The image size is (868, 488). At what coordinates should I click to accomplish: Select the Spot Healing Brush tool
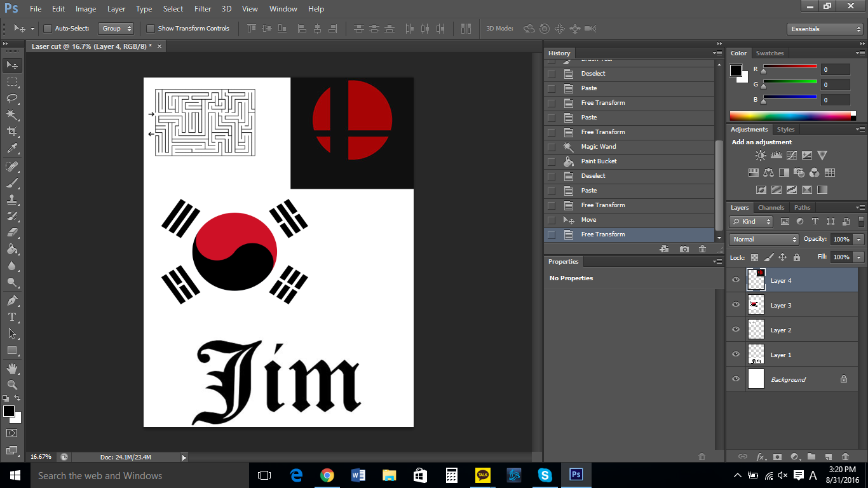coord(12,166)
